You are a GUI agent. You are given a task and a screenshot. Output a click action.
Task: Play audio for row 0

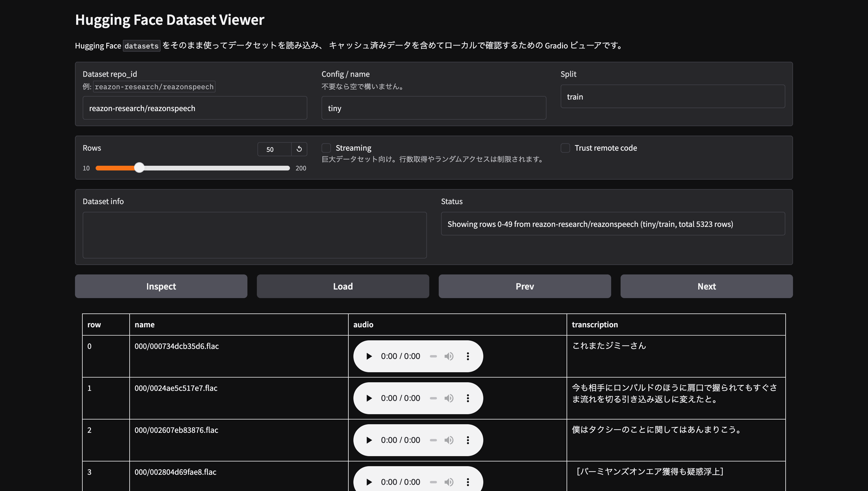point(369,356)
